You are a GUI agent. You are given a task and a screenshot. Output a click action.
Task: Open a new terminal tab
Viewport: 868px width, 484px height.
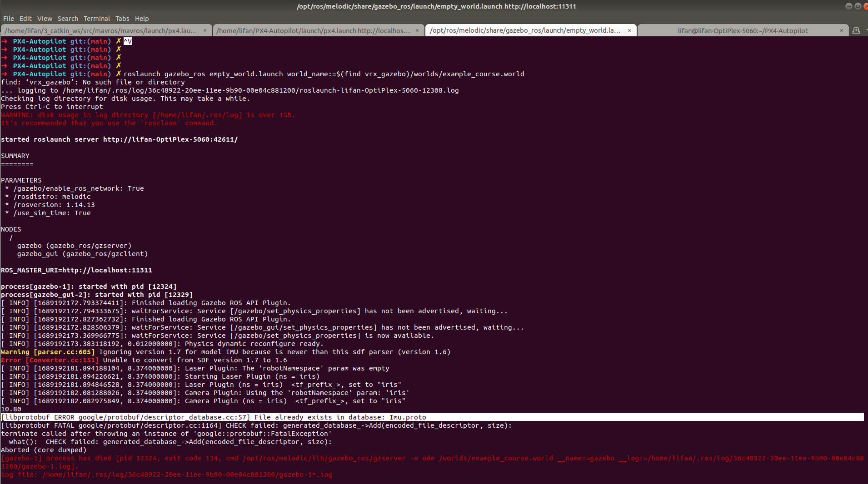click(856, 30)
